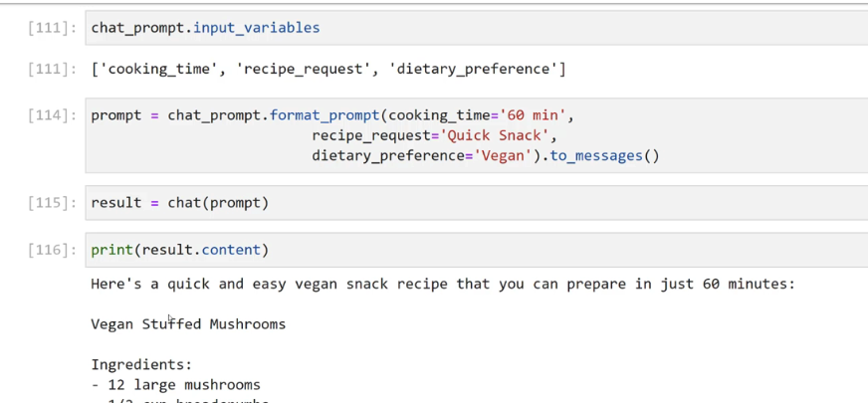Click the 'Vegan Stuffed Mushrooms' output title
The height and width of the screenshot is (403, 868).
[188, 324]
